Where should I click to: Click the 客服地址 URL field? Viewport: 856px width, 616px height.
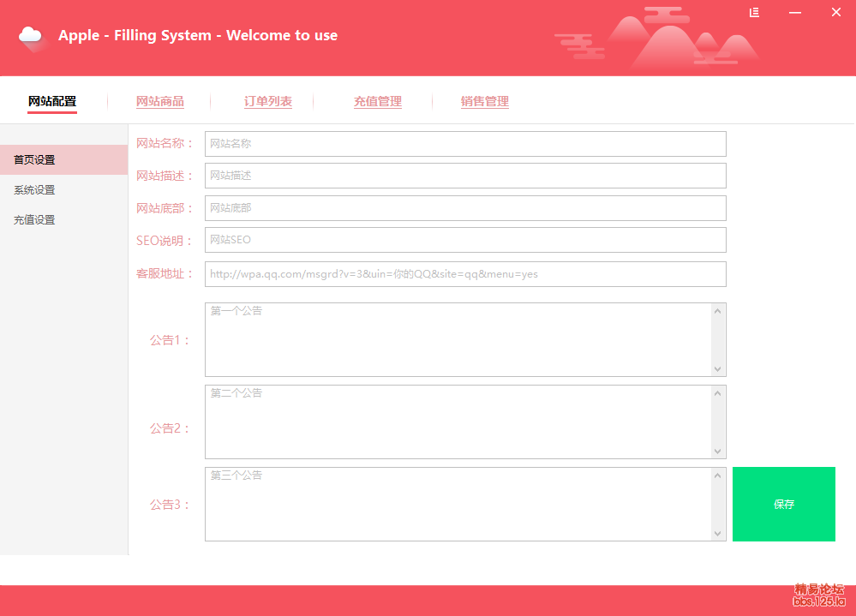465,274
